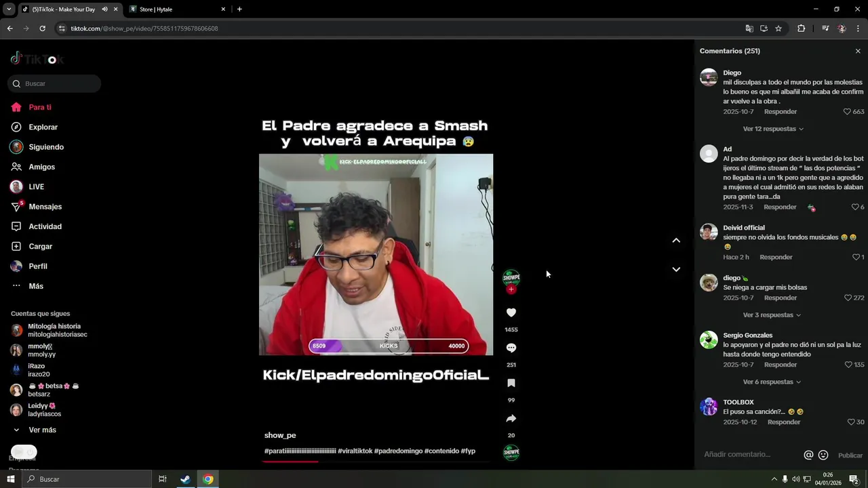Open the #viraltiktok hashtag
This screenshot has width=868, height=488.
pyautogui.click(x=355, y=451)
